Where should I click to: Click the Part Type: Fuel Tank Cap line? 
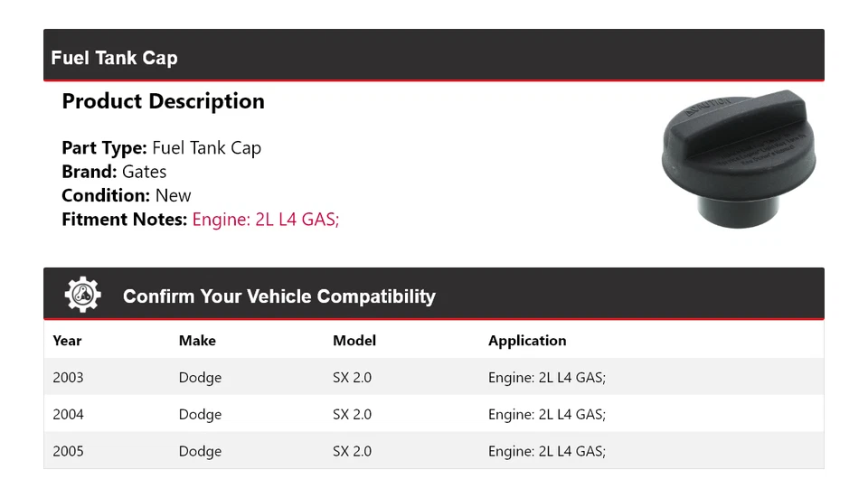click(161, 148)
